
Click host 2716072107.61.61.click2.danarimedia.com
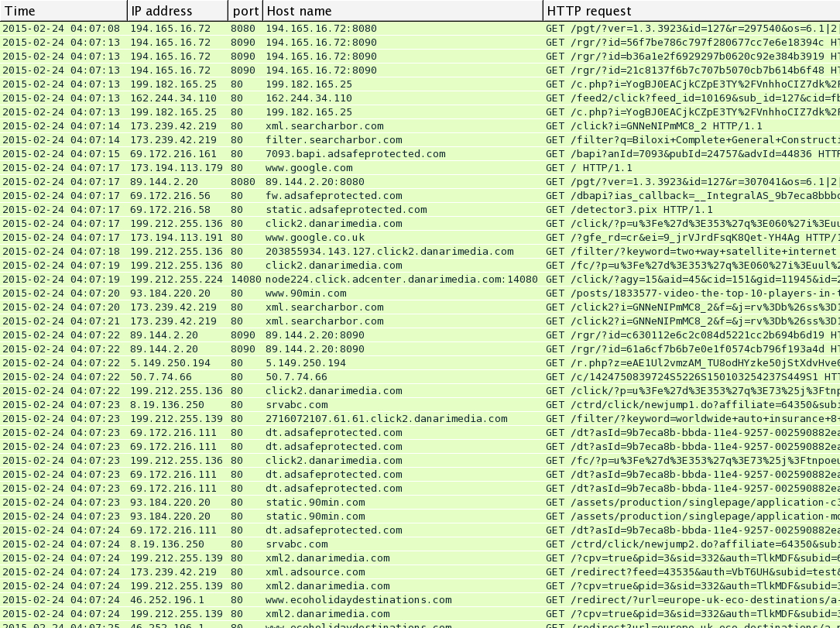(x=386, y=418)
